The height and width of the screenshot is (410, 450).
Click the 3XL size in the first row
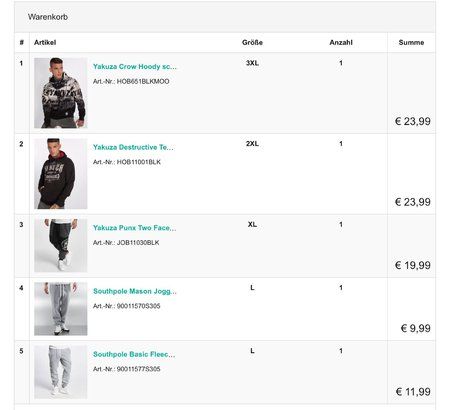tap(252, 63)
